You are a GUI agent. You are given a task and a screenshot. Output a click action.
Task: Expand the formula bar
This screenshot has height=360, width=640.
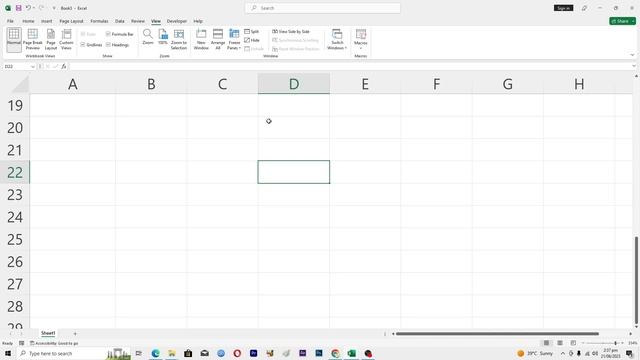point(634,66)
